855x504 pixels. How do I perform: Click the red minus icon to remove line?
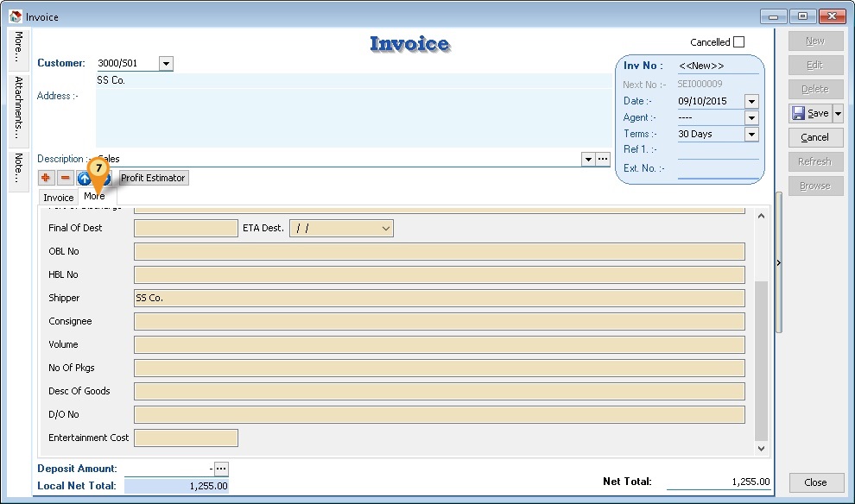(64, 178)
